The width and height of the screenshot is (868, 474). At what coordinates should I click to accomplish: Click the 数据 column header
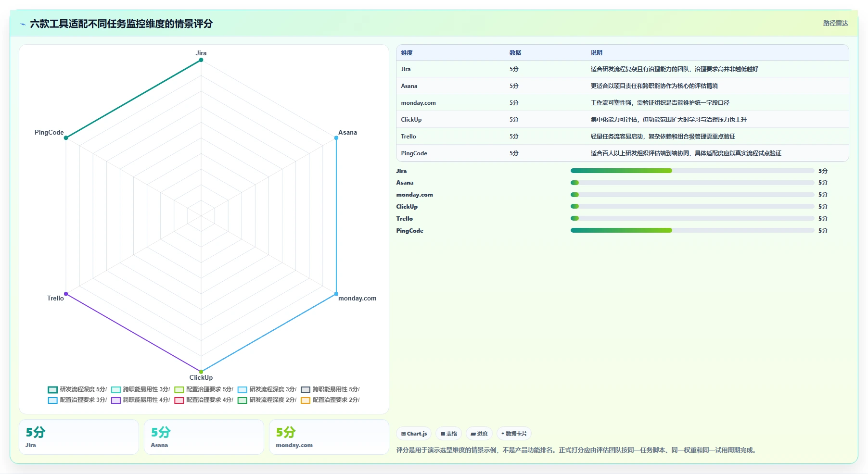click(515, 53)
